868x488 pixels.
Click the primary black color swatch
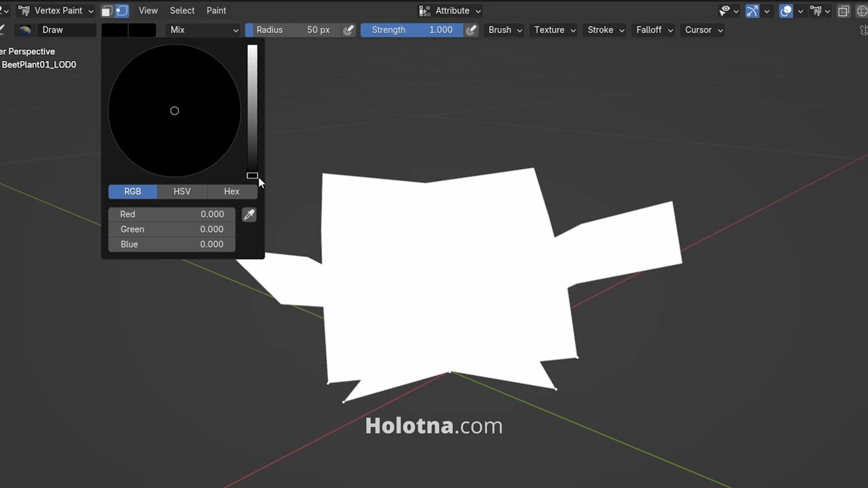click(x=115, y=30)
